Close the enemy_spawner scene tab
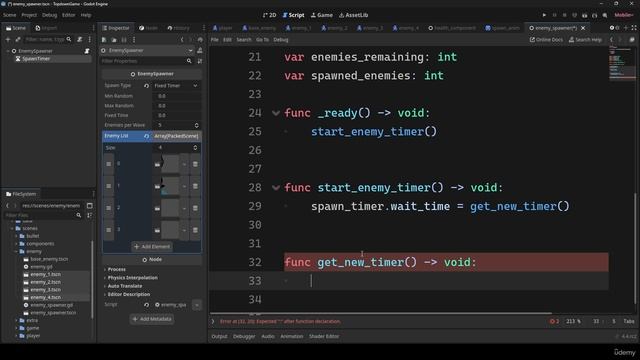Image resolution: width=640 pixels, height=360 pixels. point(583,28)
